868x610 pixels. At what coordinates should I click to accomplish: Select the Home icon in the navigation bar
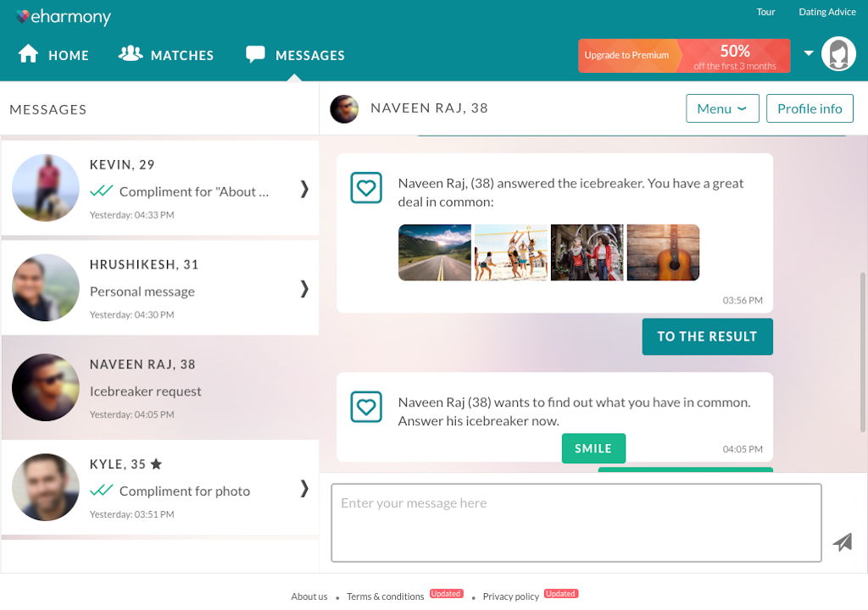pyautogui.click(x=29, y=54)
